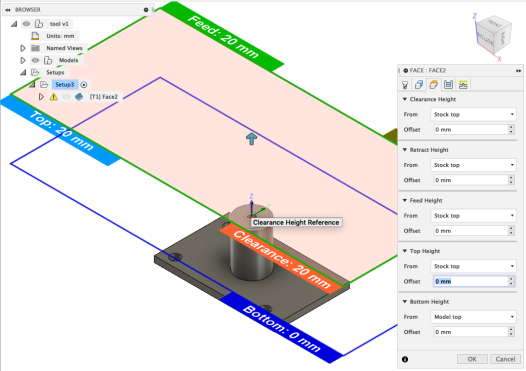Click the OK button
This screenshot has width=526, height=371.
(x=472, y=359)
